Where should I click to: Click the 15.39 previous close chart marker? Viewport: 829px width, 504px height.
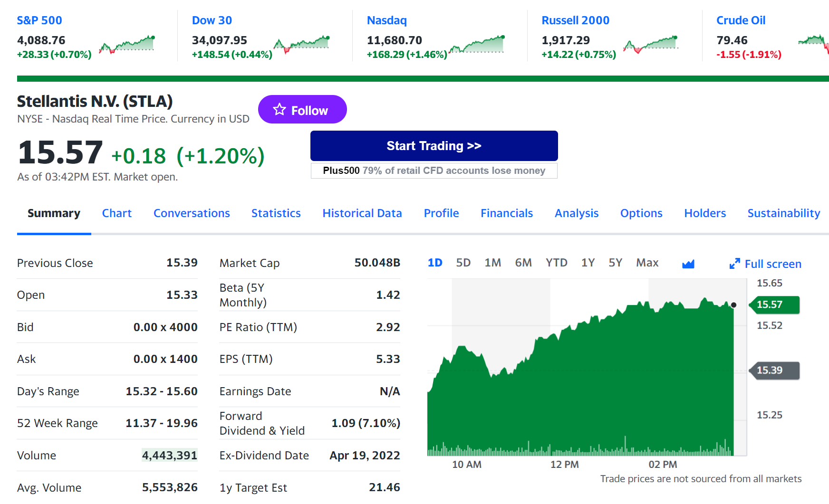[x=774, y=370]
